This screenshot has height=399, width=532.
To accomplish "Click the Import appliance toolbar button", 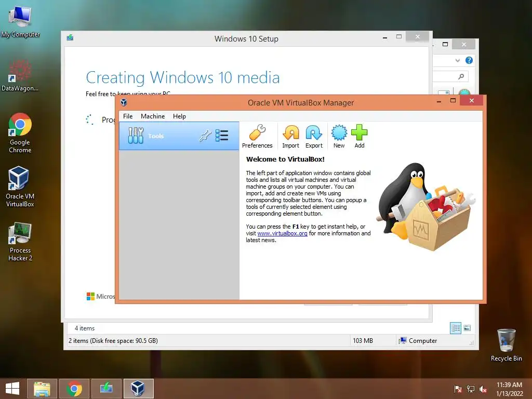I will [291, 137].
